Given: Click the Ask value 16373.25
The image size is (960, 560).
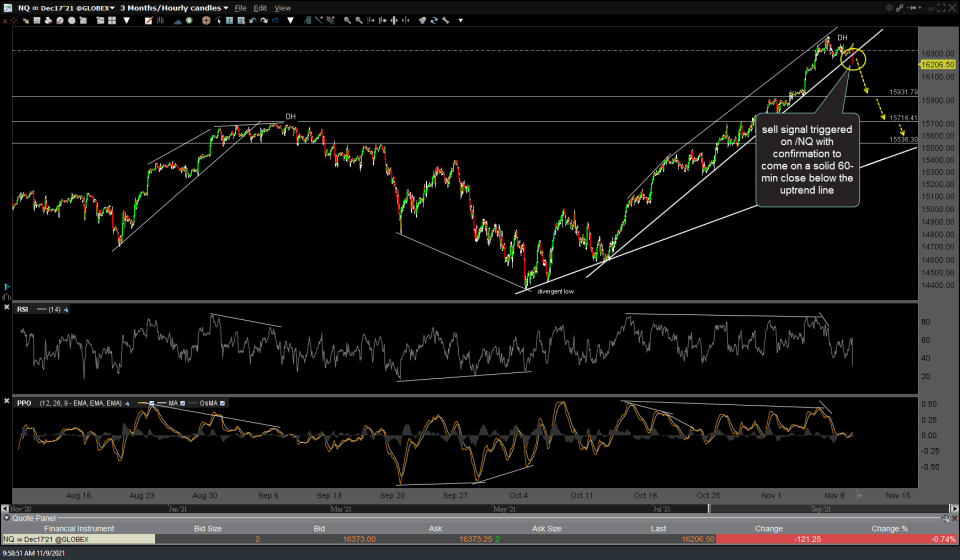Looking at the screenshot, I should 476,539.
